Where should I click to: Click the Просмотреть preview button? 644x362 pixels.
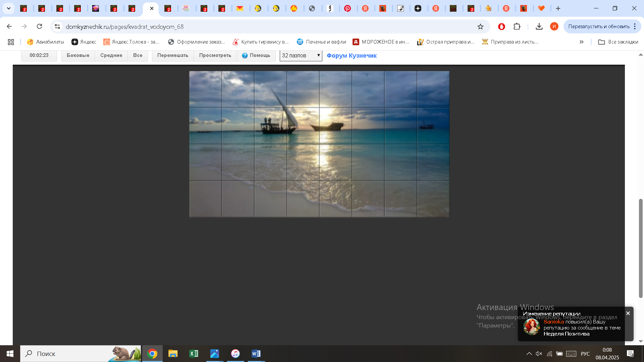click(215, 55)
